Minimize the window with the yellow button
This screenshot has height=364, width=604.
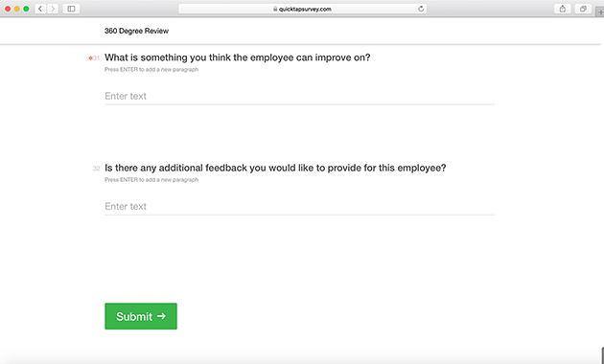[17, 9]
